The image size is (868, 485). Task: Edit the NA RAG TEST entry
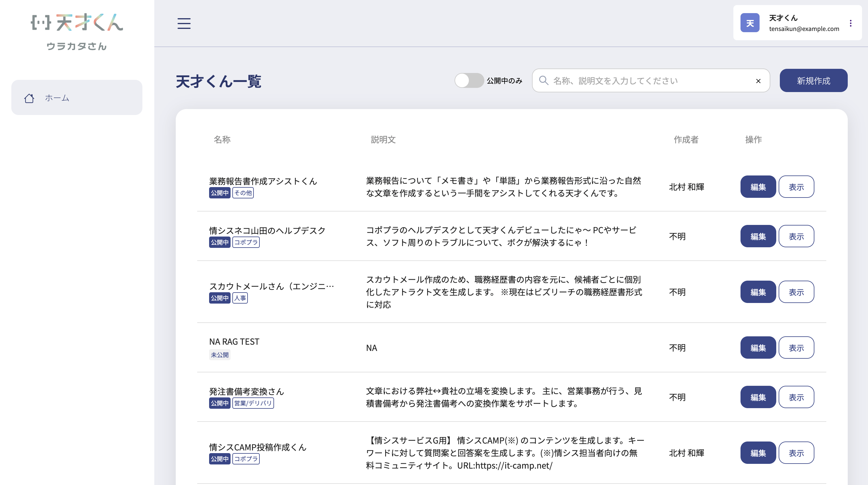[758, 347]
